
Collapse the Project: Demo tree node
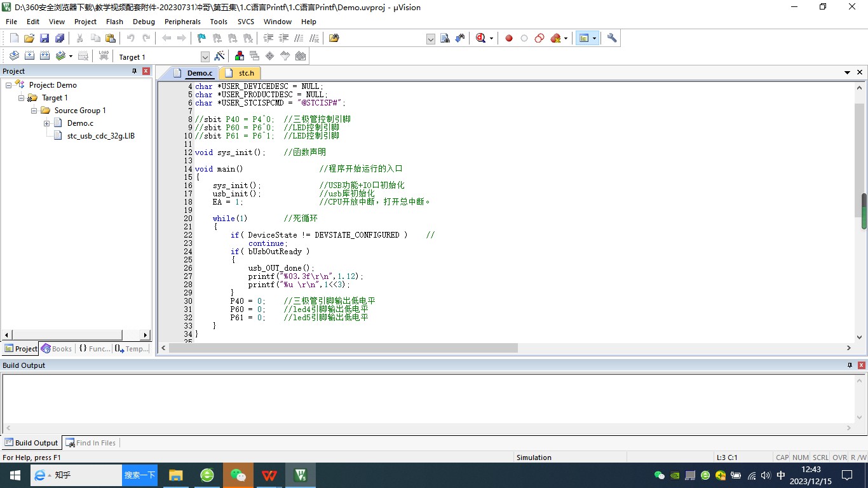(x=8, y=85)
